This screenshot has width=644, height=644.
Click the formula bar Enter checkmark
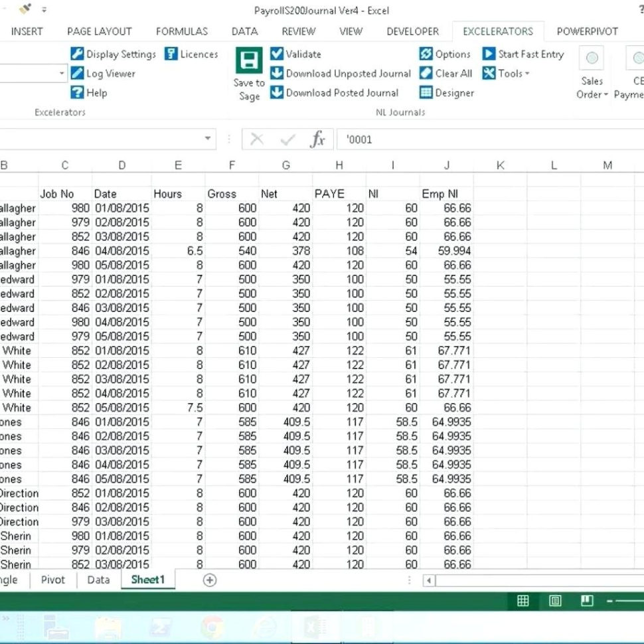tap(287, 139)
